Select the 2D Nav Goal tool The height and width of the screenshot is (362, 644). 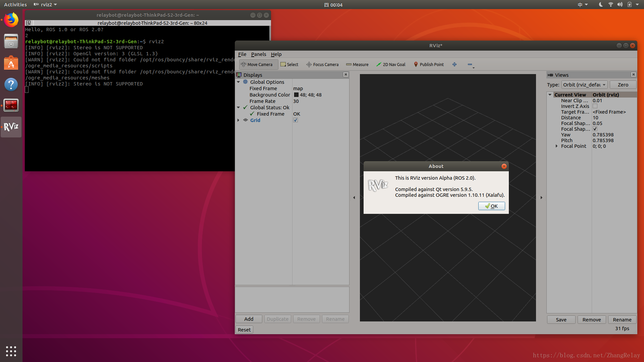point(391,64)
